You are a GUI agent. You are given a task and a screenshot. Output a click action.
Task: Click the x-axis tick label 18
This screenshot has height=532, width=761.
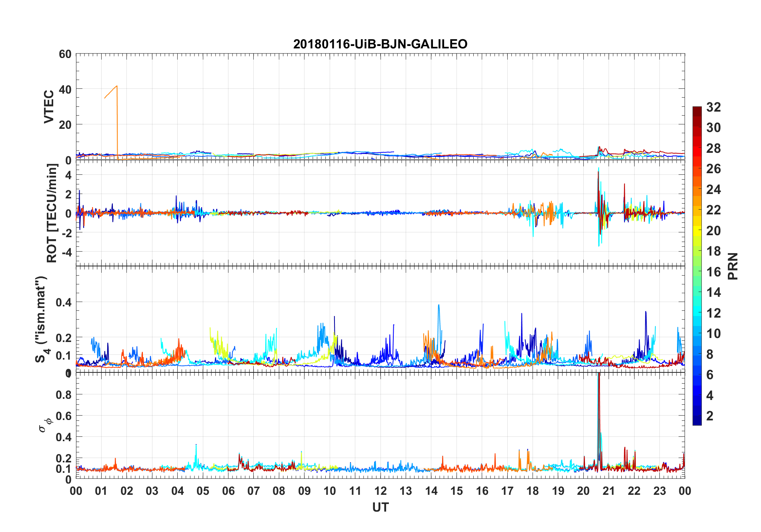pyautogui.click(x=533, y=491)
